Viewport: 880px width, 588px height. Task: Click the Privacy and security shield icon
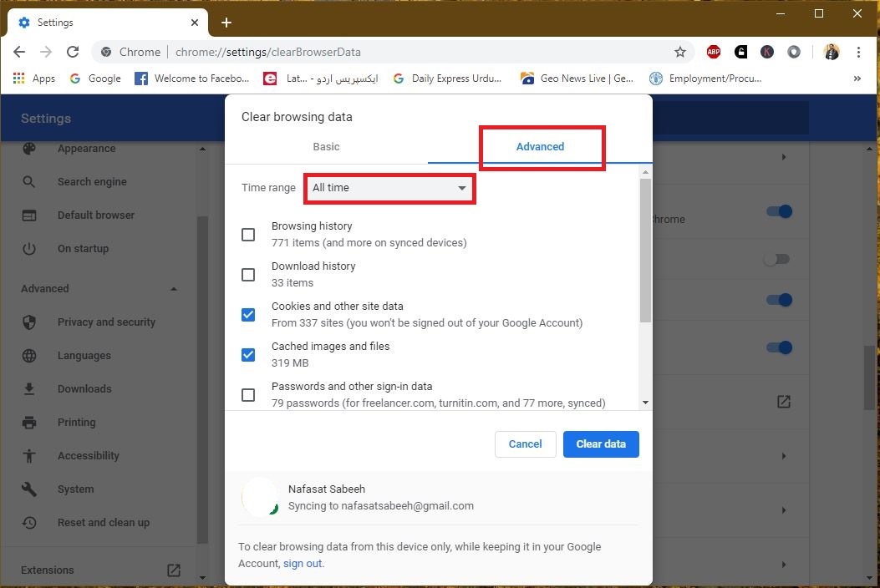(29, 322)
